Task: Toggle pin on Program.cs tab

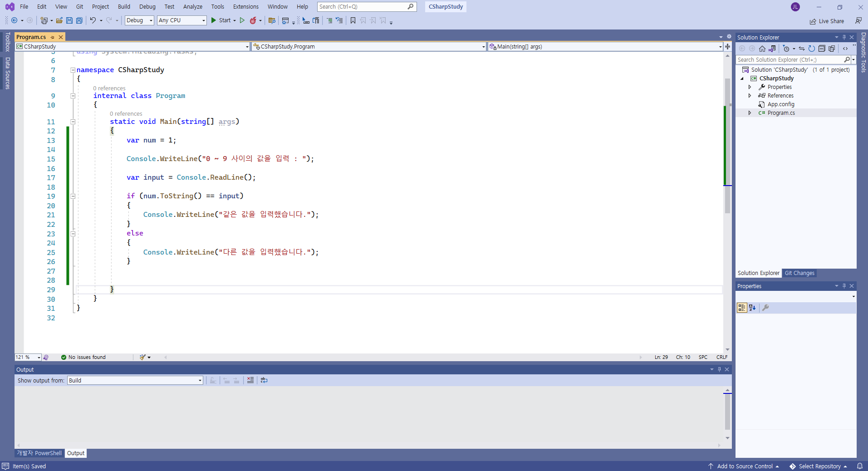Action: tap(53, 37)
